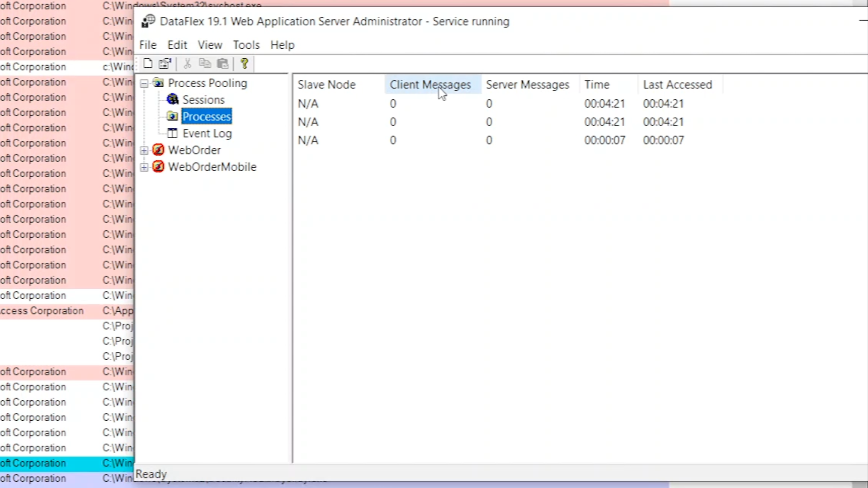Open the File menu
Viewport: 868px width, 488px height.
[x=147, y=45]
